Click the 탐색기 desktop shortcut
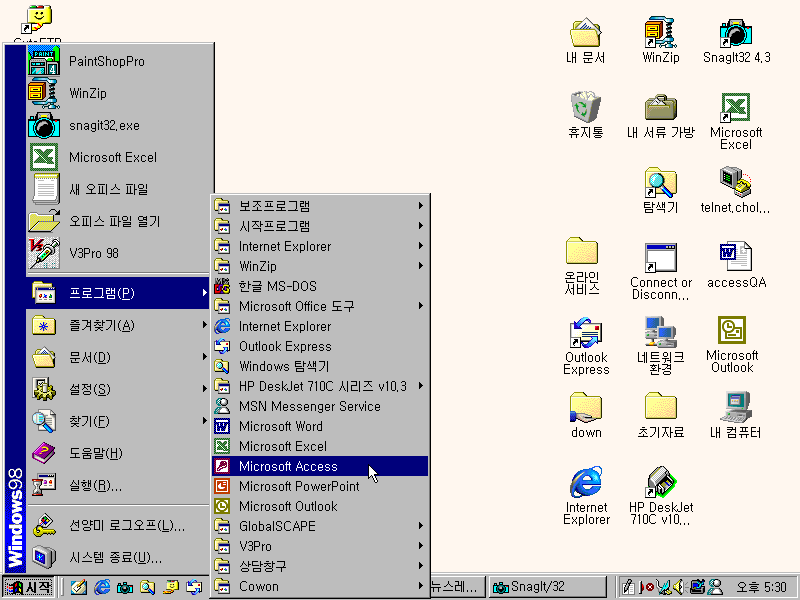 661,190
